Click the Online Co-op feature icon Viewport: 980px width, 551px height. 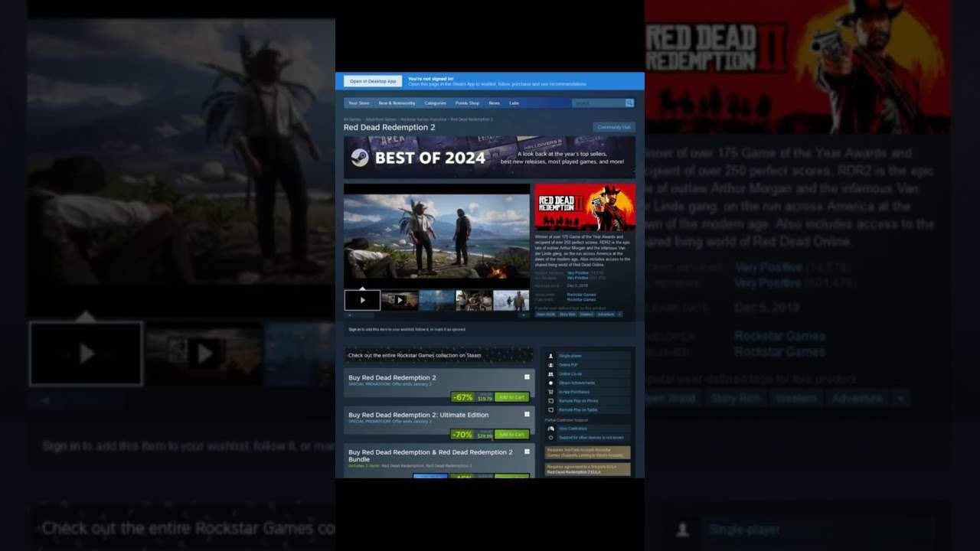pos(550,374)
